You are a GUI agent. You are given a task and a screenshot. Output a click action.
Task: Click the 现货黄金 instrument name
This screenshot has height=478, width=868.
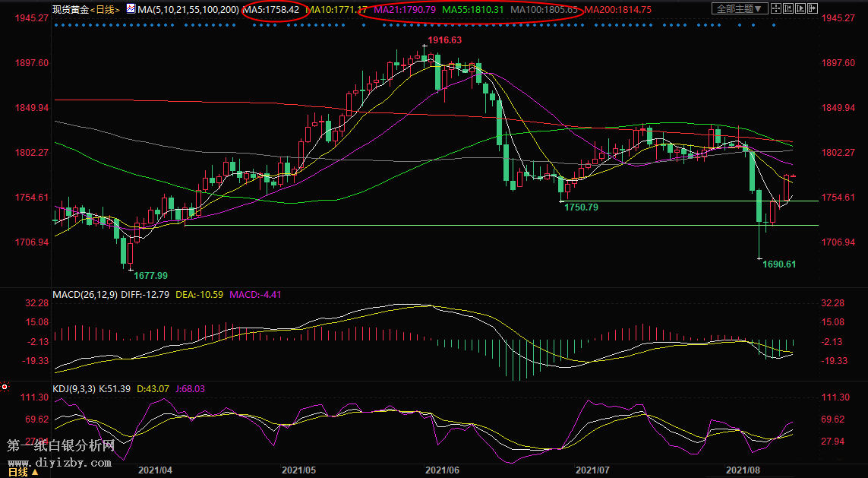click(x=70, y=10)
